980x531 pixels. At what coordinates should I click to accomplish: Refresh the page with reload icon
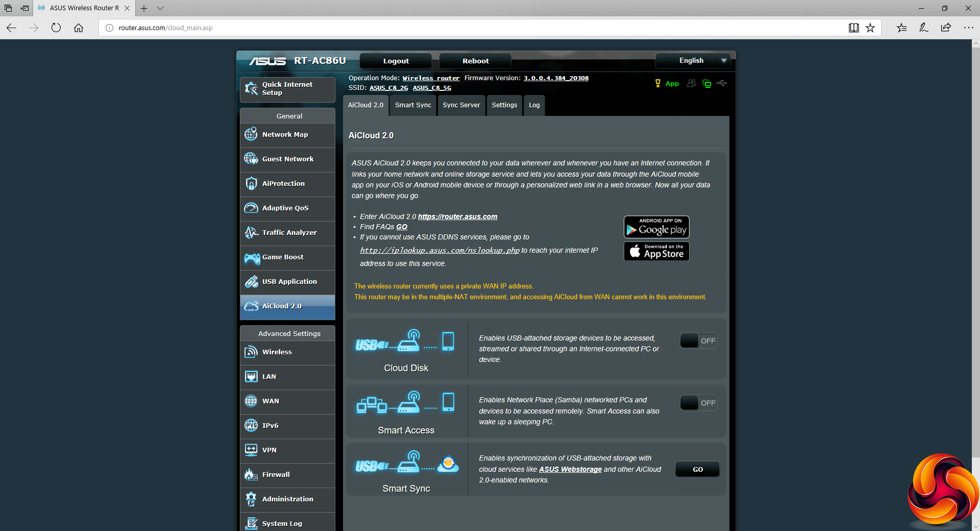click(x=56, y=28)
